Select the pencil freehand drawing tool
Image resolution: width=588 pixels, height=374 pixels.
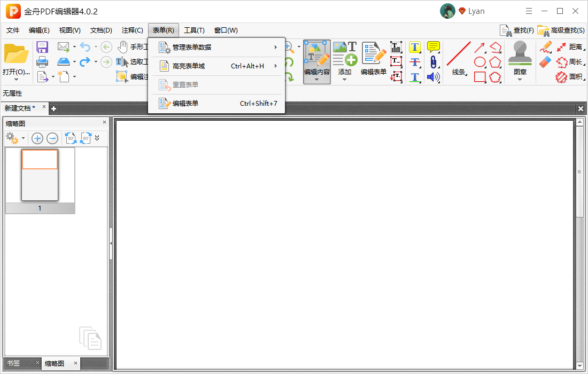tap(545, 47)
